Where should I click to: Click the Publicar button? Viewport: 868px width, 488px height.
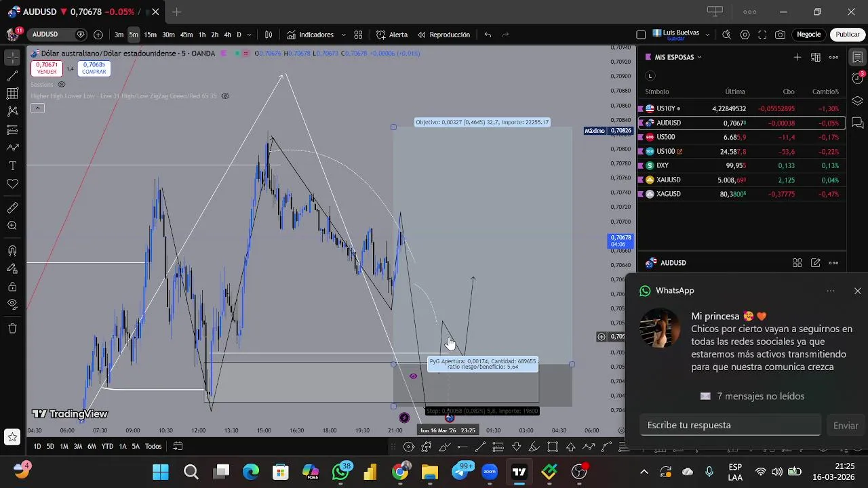pos(848,35)
